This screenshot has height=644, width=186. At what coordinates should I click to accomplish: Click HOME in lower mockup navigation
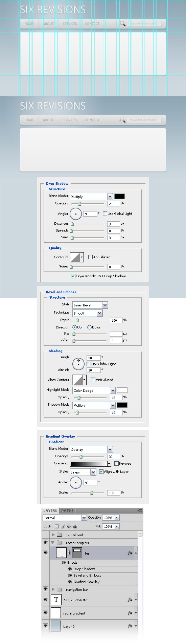click(x=29, y=120)
